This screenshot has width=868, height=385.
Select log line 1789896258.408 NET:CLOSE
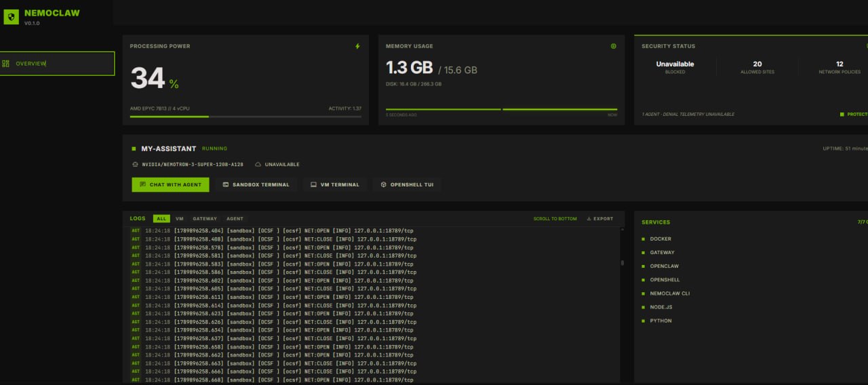pyautogui.click(x=274, y=239)
